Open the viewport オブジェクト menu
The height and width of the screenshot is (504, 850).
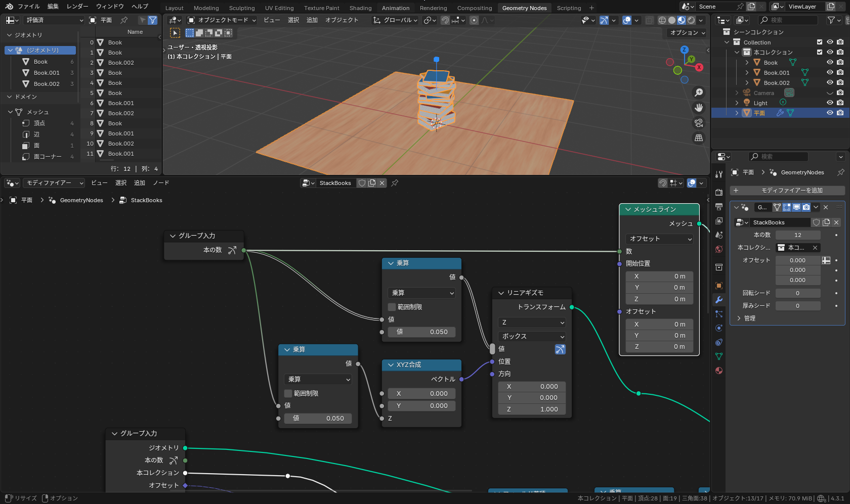click(342, 20)
